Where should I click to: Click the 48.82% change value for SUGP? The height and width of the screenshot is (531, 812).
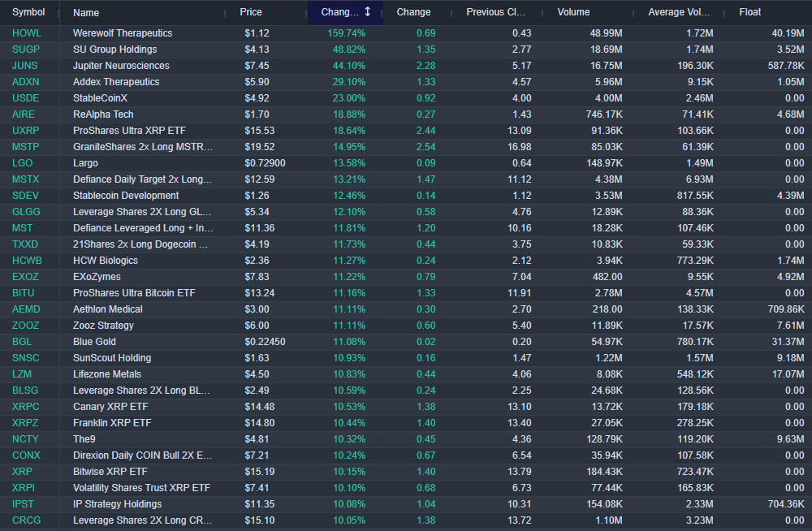pos(349,50)
